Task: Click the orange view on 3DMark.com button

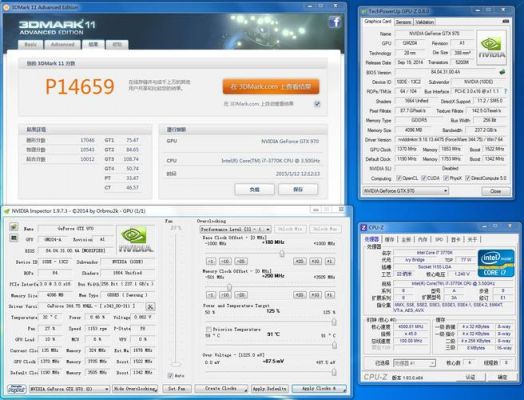Action: click(x=271, y=87)
